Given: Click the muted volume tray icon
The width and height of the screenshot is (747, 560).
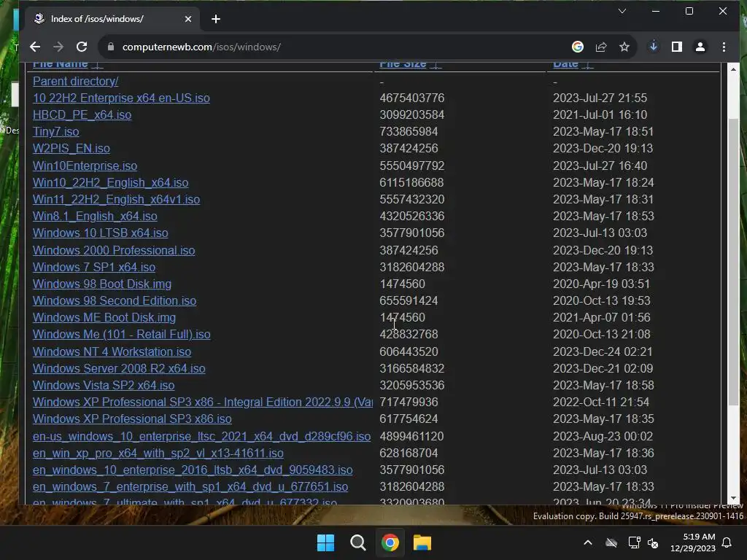Looking at the screenshot, I should (x=653, y=542).
